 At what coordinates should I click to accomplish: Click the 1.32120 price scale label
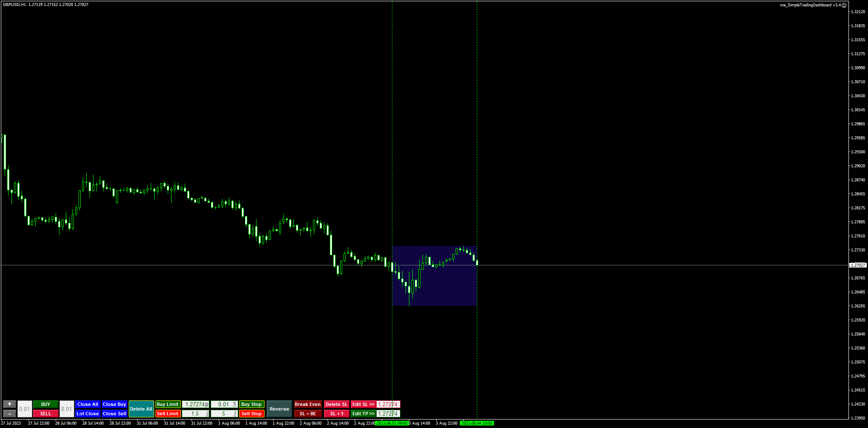(858, 12)
